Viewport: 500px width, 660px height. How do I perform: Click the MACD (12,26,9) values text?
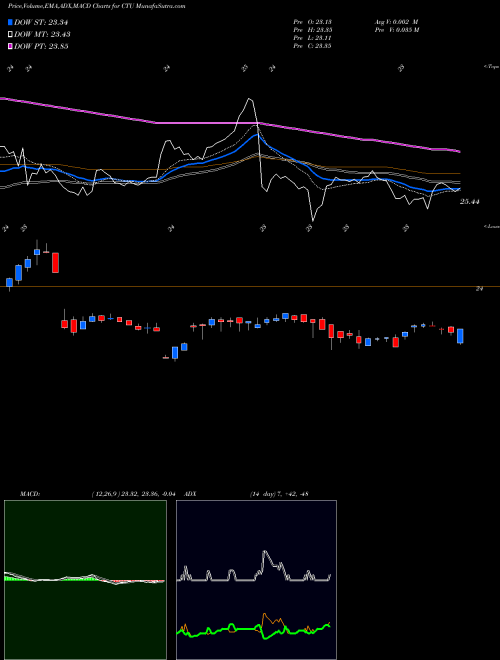pyautogui.click(x=136, y=494)
